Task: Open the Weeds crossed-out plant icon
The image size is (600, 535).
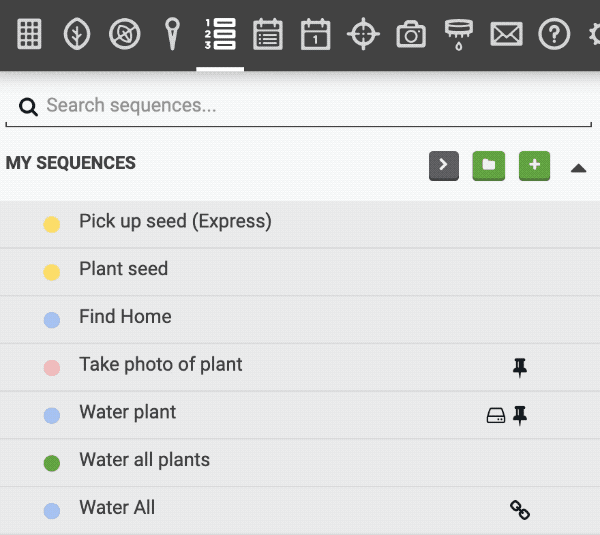Action: tap(124, 34)
